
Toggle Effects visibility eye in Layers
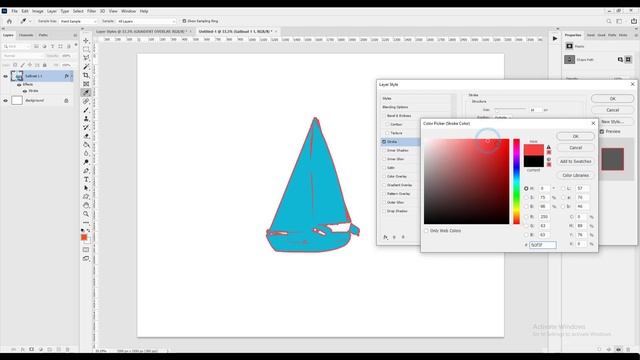tap(19, 84)
